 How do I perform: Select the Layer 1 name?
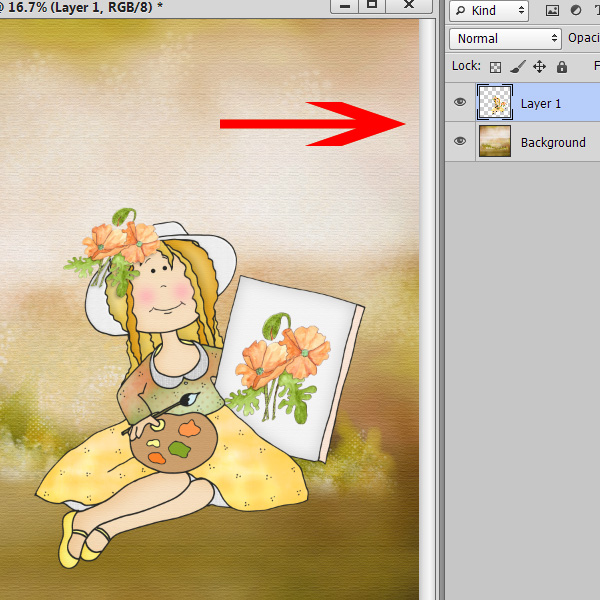pyautogui.click(x=540, y=104)
